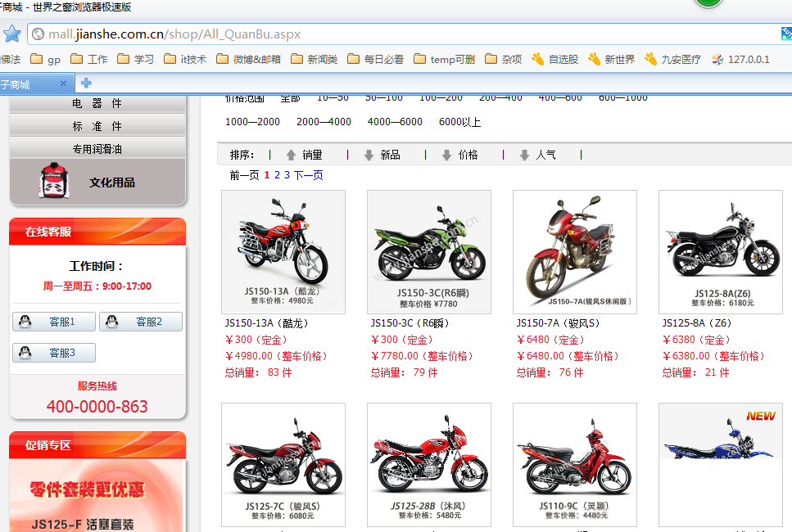792x532 pixels.
Task: Click the JS150-13A（酷龙）title link
Action: point(267,323)
